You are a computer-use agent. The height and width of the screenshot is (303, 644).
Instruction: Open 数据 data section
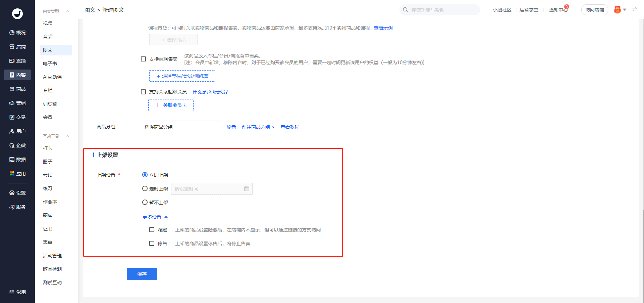pos(17,160)
